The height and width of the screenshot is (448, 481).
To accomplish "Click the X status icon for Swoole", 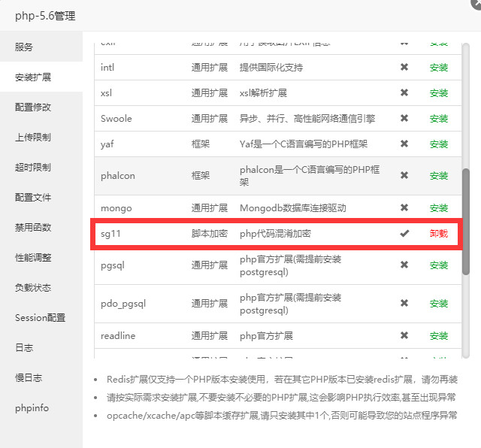I will point(404,119).
